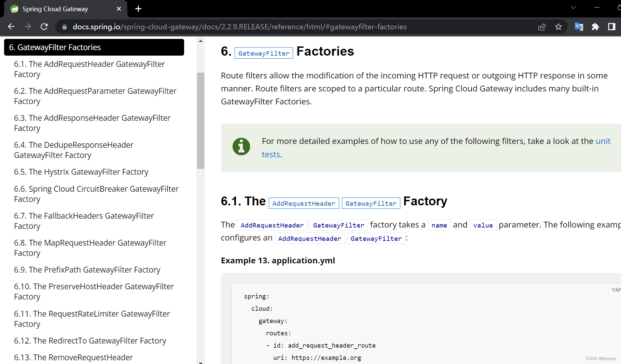Viewport: 621px width, 364px height.
Task: Open 6.12 RedirectTo GatewayFilter Factory link
Action: (90, 341)
